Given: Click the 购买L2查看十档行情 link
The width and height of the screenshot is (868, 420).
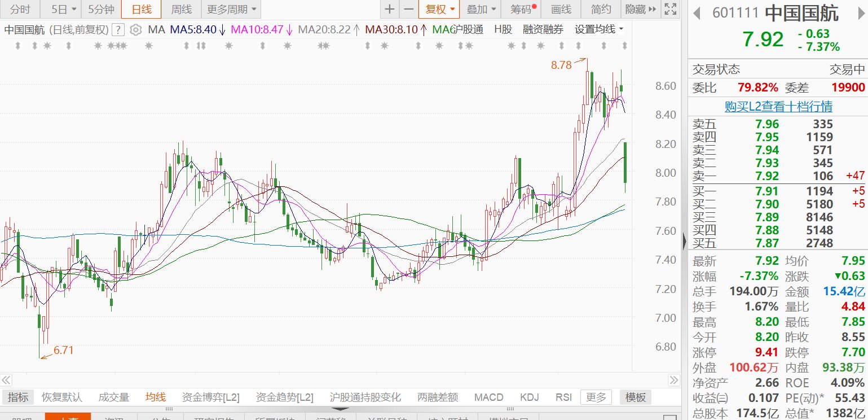Looking at the screenshot, I should [778, 106].
